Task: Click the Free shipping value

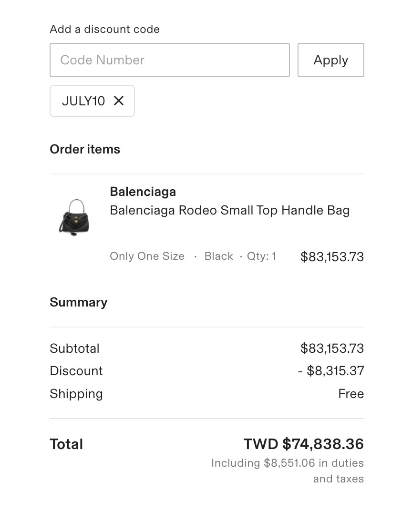Action: (351, 394)
